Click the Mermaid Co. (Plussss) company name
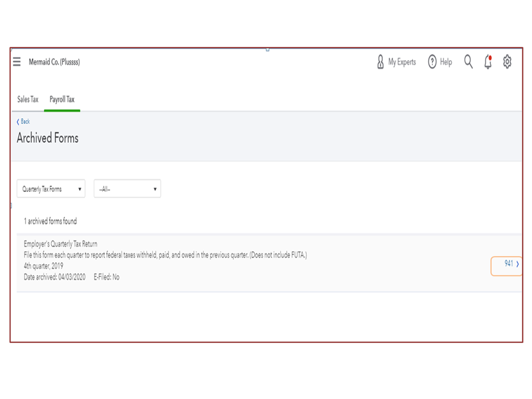Image resolution: width=532 pixels, height=399 pixels. [54, 62]
